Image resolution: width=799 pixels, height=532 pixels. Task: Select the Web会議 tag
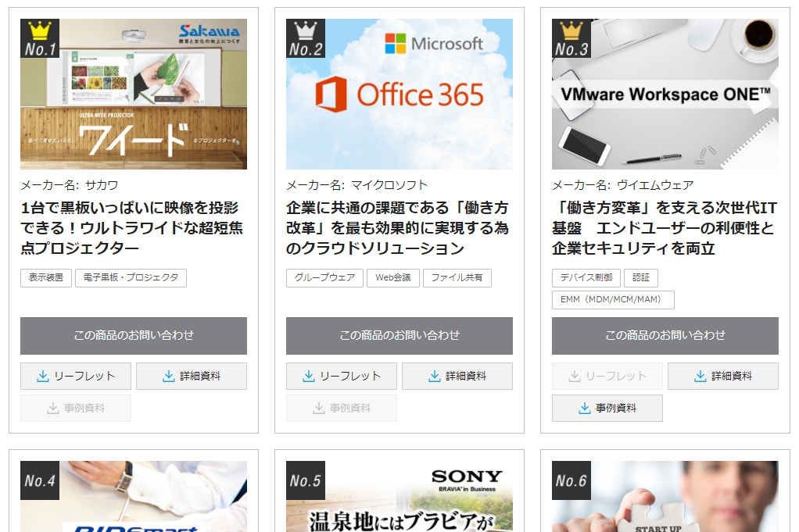[393, 278]
